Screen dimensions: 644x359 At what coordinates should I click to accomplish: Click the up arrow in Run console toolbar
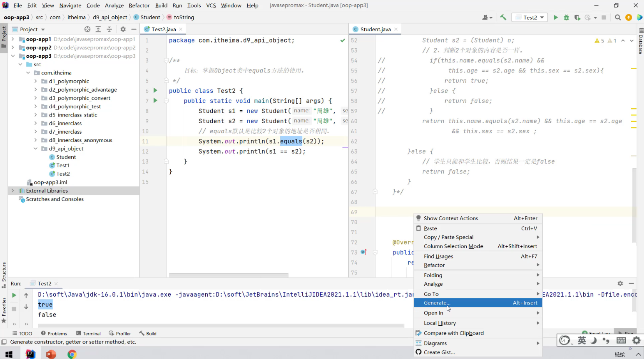pyautogui.click(x=26, y=295)
